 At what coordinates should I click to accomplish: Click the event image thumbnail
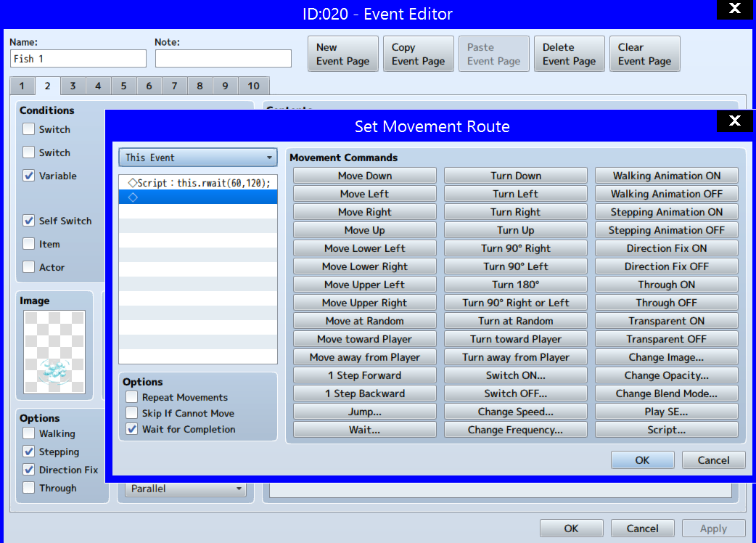click(54, 352)
